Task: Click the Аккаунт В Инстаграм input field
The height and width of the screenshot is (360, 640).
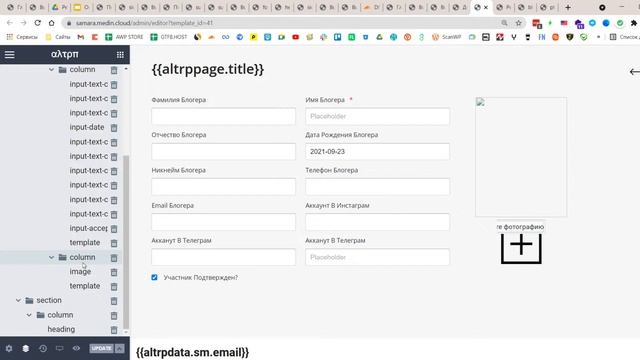Action: pyautogui.click(x=377, y=222)
